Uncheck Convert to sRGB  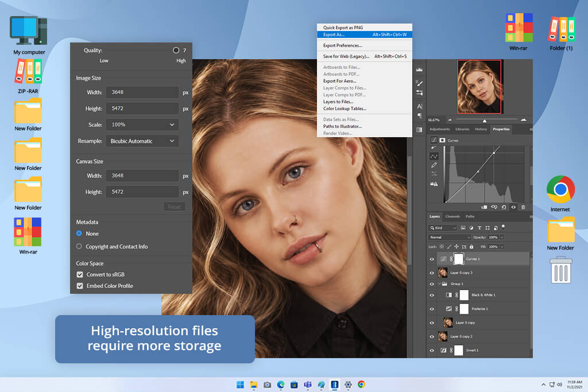click(x=80, y=274)
